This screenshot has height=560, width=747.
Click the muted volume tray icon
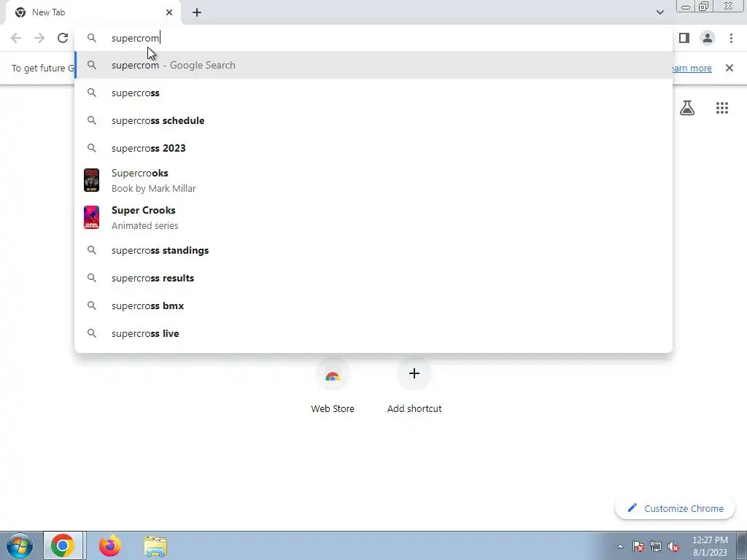click(x=673, y=546)
